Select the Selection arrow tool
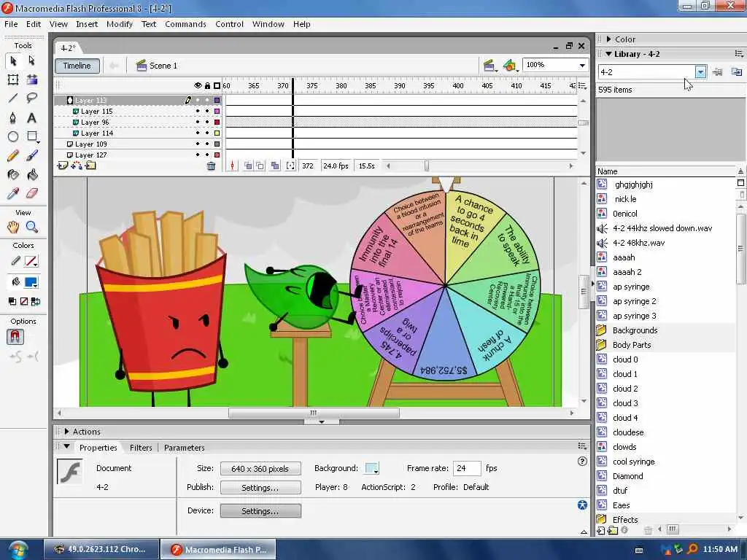The image size is (747, 560). [13, 61]
